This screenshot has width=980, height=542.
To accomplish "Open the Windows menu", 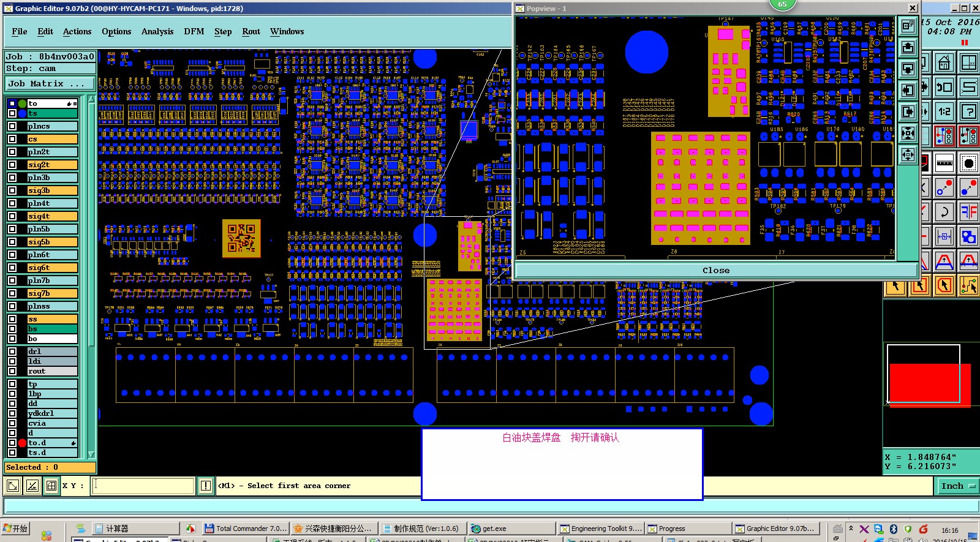I will click(287, 31).
